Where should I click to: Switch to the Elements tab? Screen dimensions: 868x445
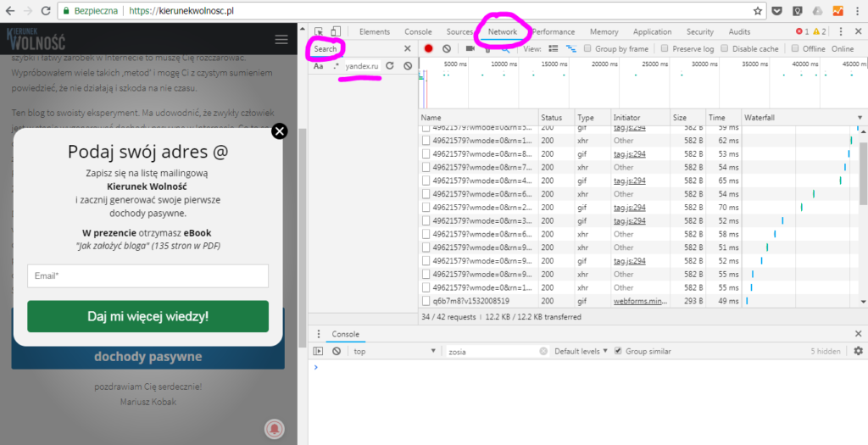pyautogui.click(x=374, y=32)
